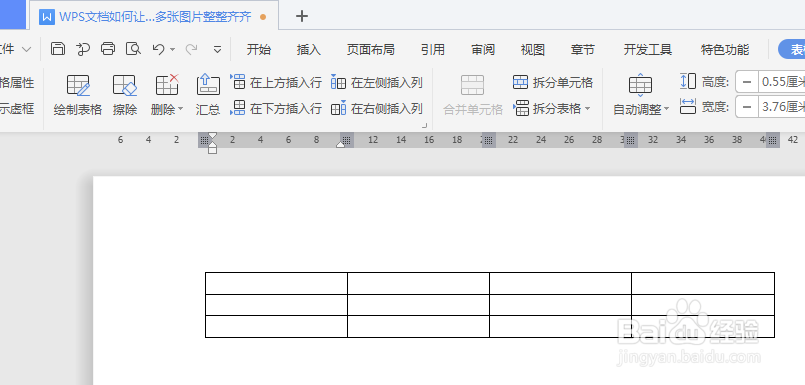Click the first-line indent marker on ruler
The width and height of the screenshot is (805, 385).
[x=213, y=136]
